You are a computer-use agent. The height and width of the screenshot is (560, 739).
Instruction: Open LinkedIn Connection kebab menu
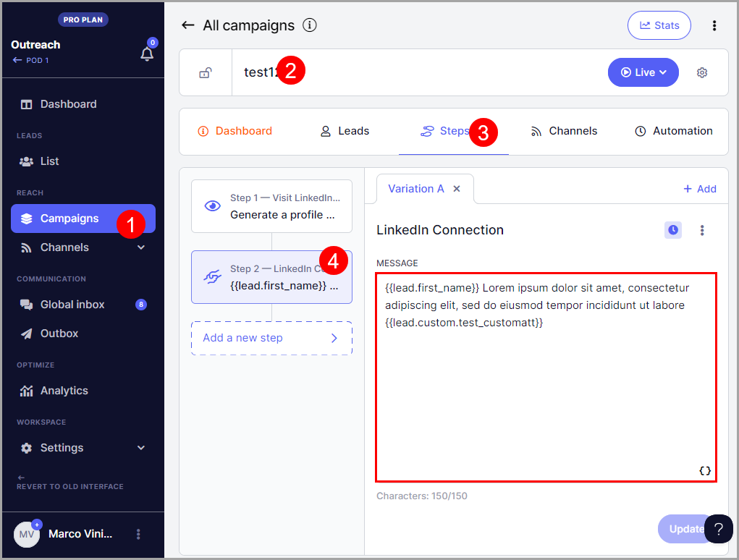pos(702,230)
